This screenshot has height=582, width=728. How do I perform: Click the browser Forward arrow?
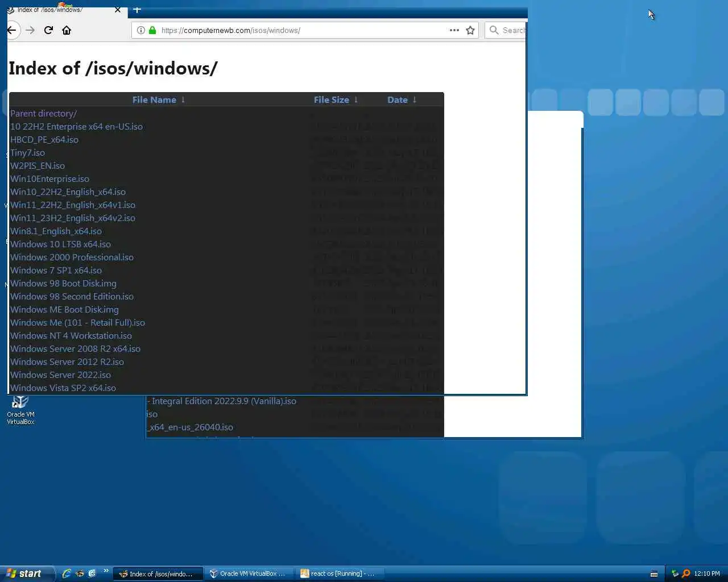pyautogui.click(x=30, y=30)
